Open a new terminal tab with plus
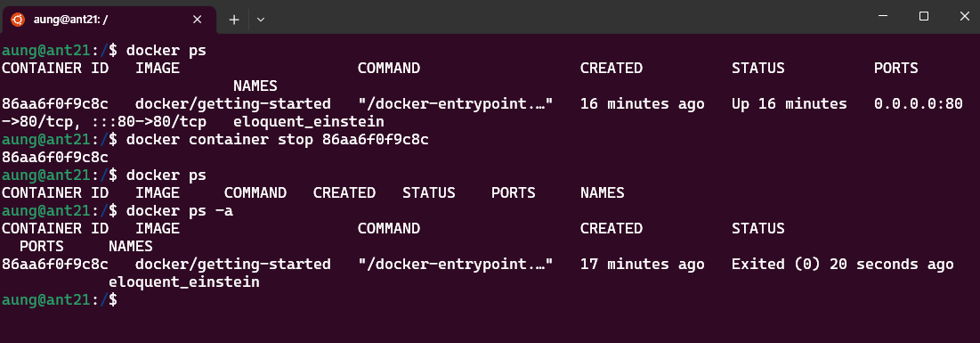The height and width of the screenshot is (343, 980). point(234,20)
